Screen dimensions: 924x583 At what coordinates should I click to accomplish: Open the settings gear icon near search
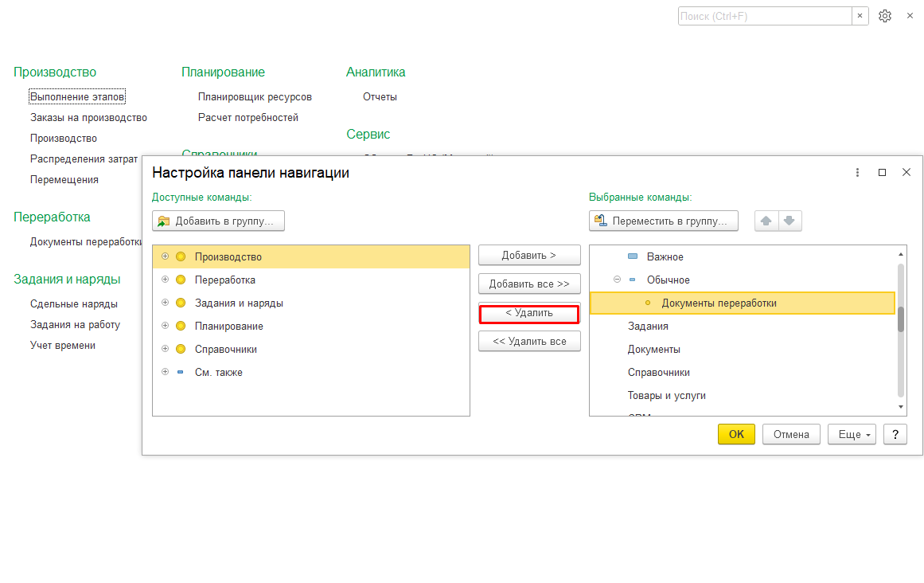coord(884,16)
